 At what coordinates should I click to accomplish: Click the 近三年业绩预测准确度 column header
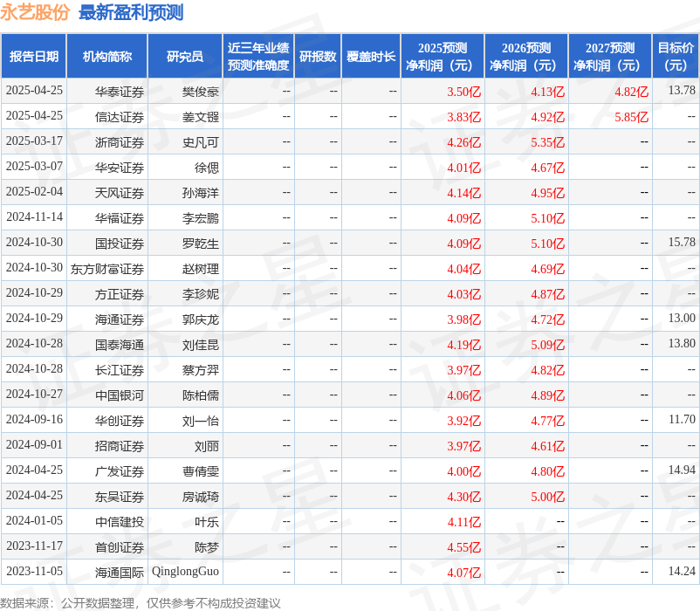[258, 56]
